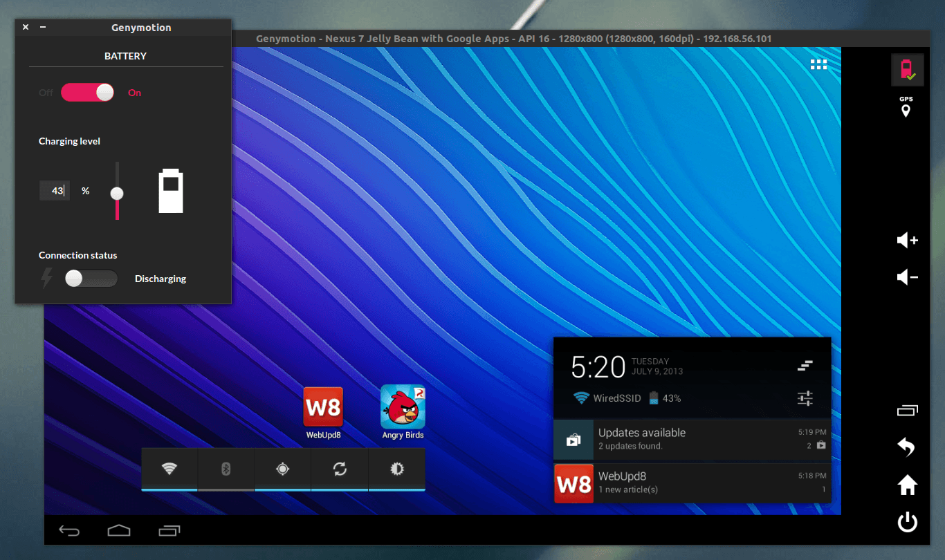Open the Genymotion battery widget icon
This screenshot has height=560, width=945.
click(907, 69)
